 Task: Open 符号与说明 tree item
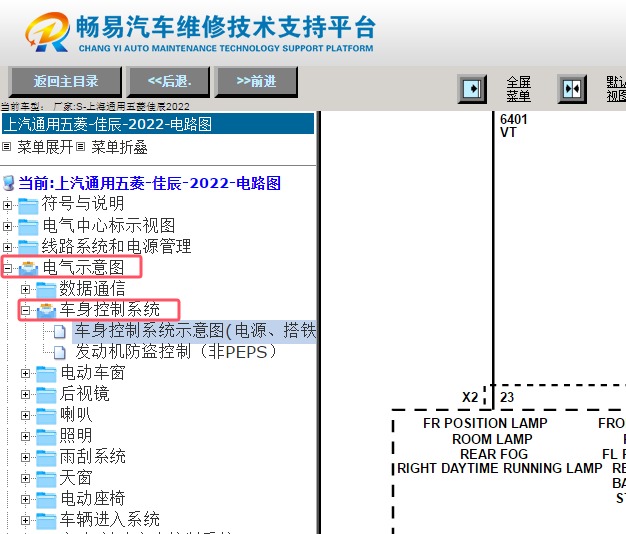pos(83,204)
